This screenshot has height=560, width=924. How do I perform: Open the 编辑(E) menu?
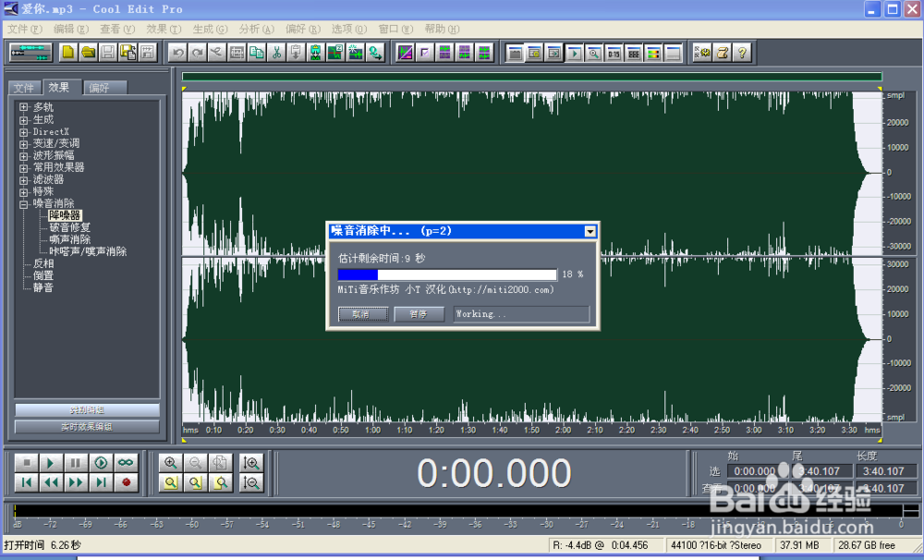71,29
